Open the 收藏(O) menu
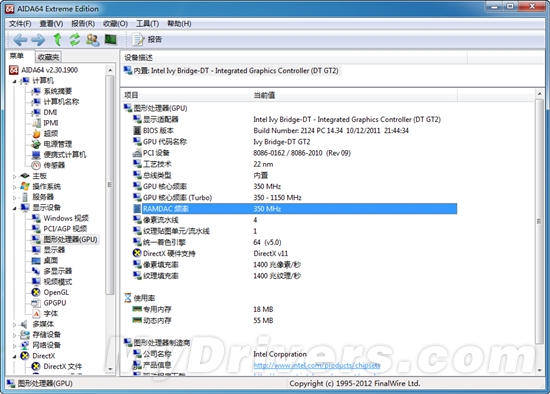The image size is (550, 394). (115, 24)
